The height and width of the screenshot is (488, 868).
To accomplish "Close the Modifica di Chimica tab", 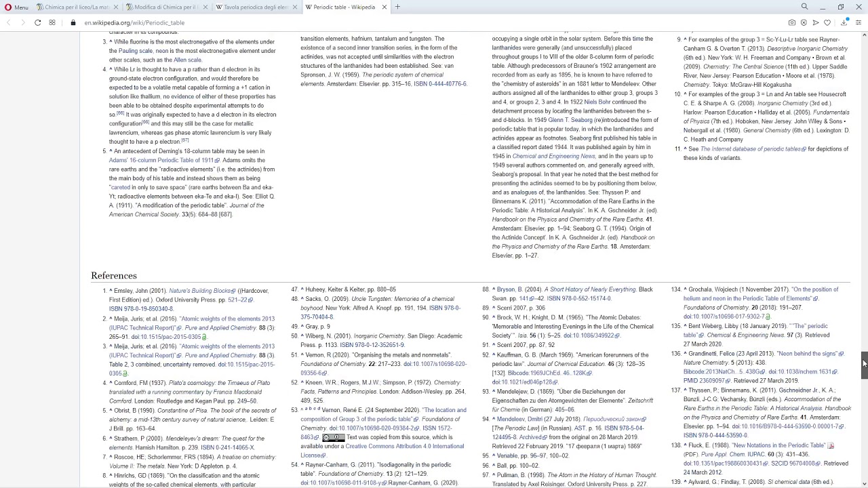I will [x=205, y=7].
